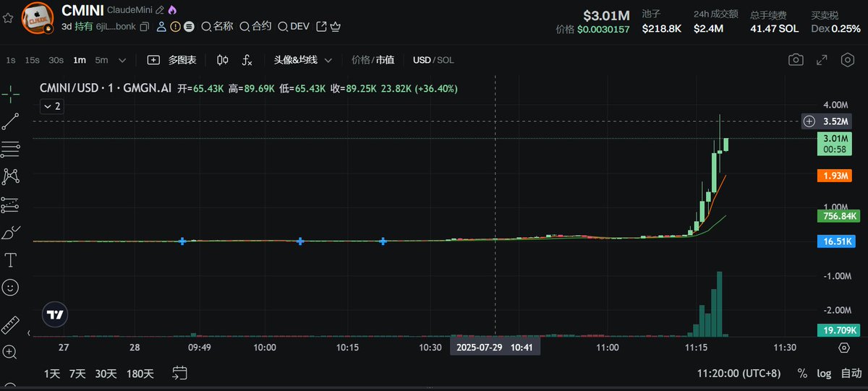This screenshot has height=391, width=868.
Task: Open the 头像&均线 dropdown
Action: [303, 60]
